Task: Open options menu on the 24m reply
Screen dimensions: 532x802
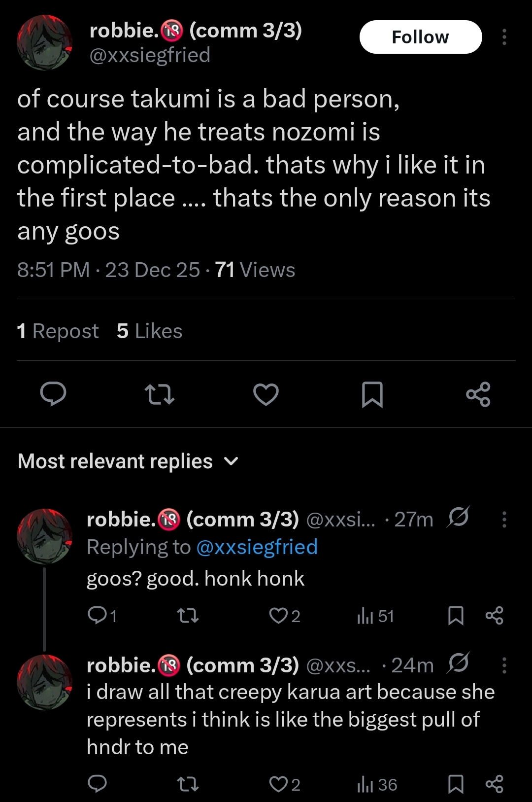Action: pos(504,665)
